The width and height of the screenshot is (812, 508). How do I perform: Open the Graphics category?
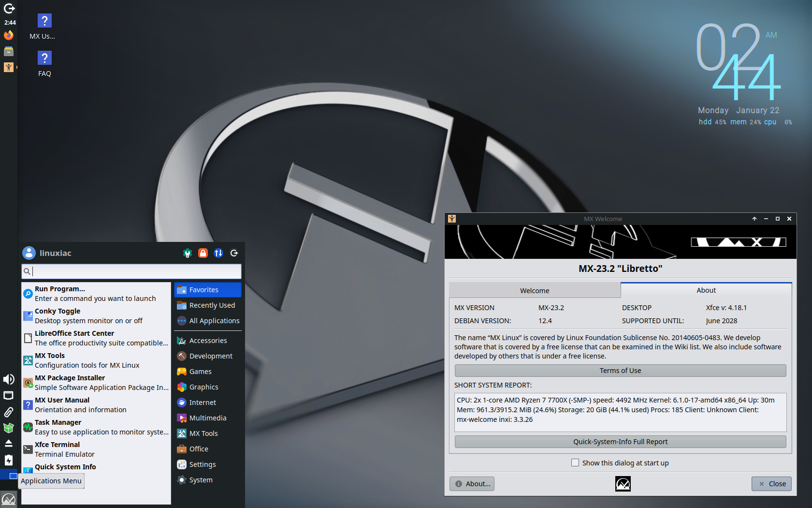click(208, 387)
